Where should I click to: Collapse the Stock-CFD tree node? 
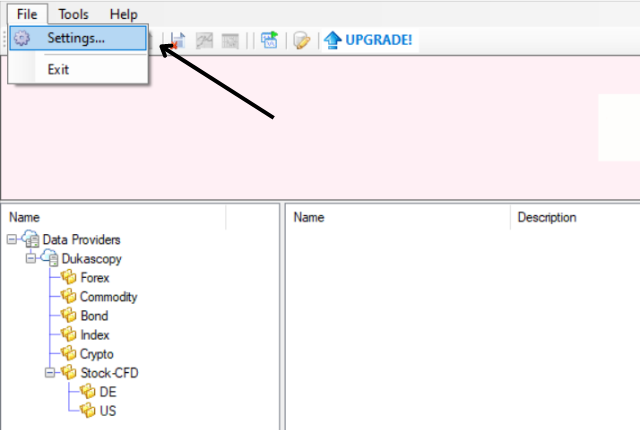pyautogui.click(x=50, y=373)
